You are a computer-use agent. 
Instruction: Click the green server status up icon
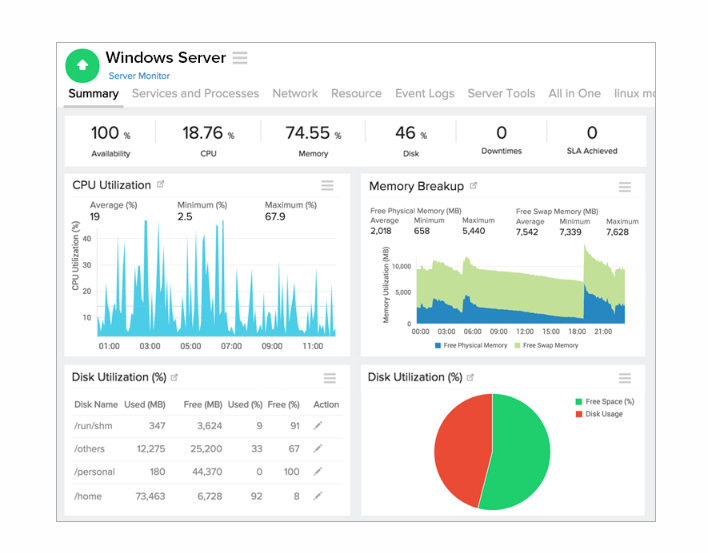[83, 65]
